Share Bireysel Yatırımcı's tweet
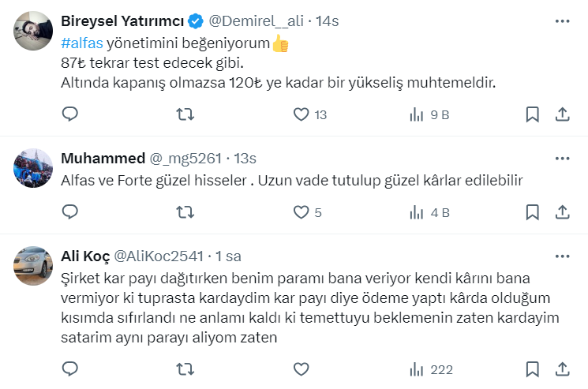Image resolution: width=588 pixels, height=389 pixels. [x=563, y=115]
